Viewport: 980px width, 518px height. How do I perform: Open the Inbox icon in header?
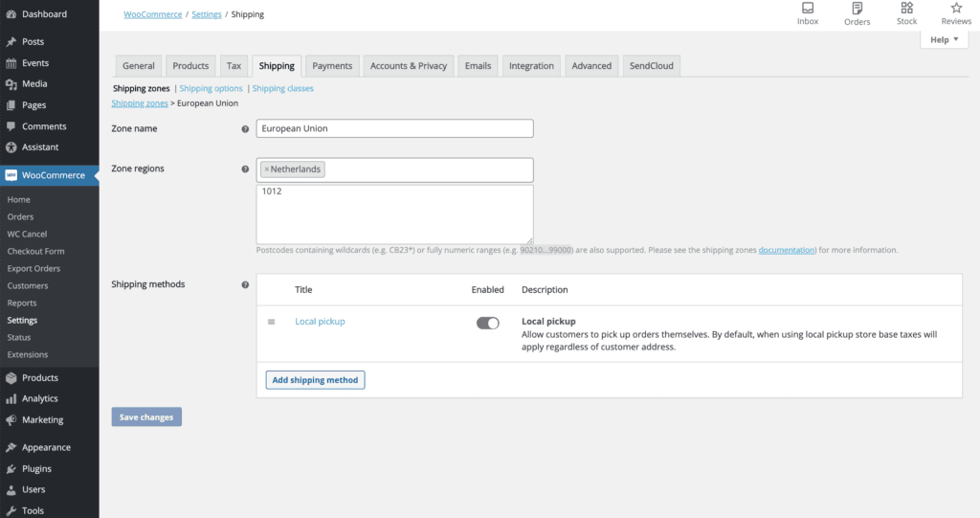tap(808, 8)
